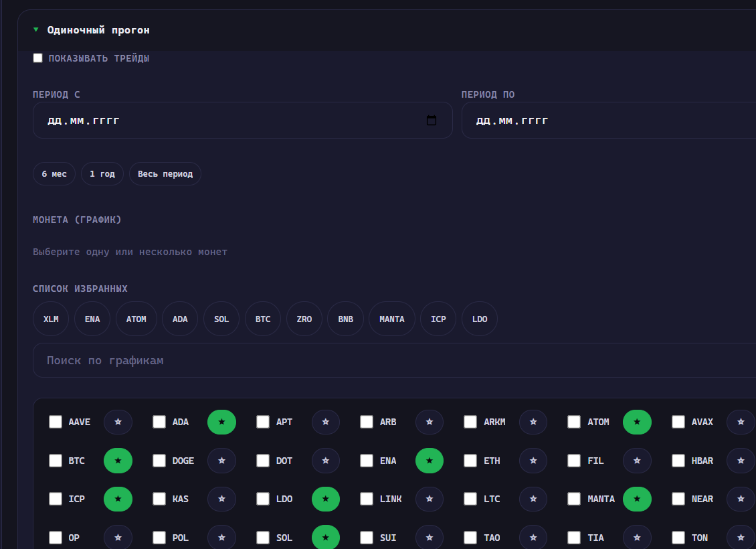Pick SOL chip in favorites list
Screen dimensions: 756x549
point(221,319)
